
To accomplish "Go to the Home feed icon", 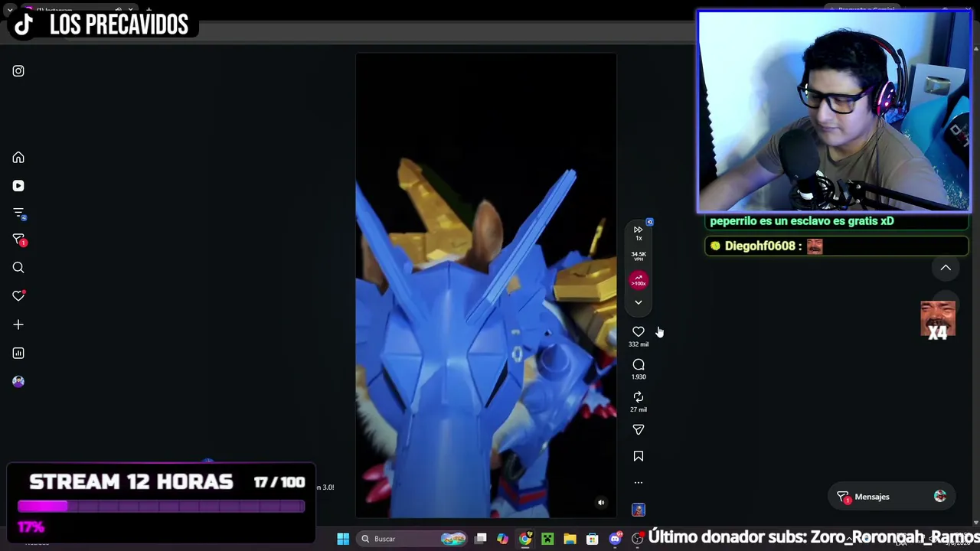I will pos(18,158).
